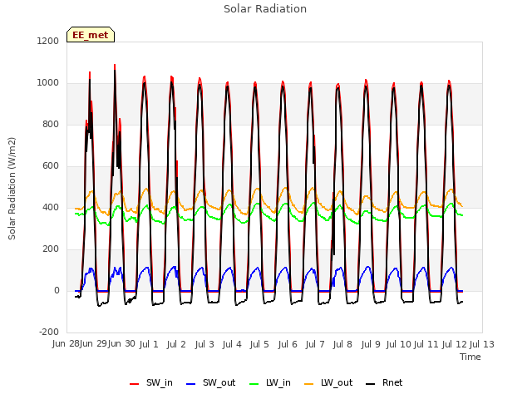
Task: Click the Jul 10 x-axis tick label
Action: (399, 344)
